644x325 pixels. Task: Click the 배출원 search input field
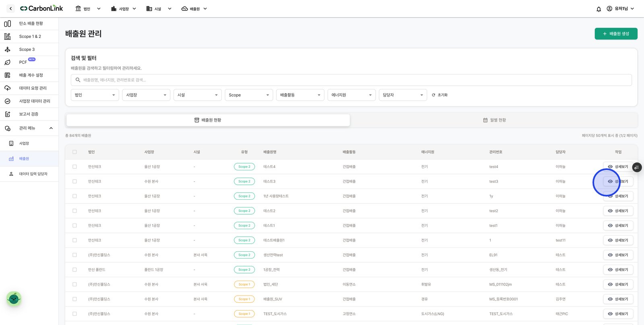coord(351,80)
